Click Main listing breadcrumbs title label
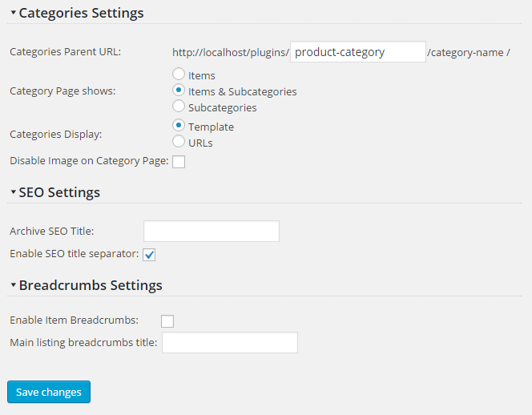This screenshot has width=532, height=415. tap(83, 343)
